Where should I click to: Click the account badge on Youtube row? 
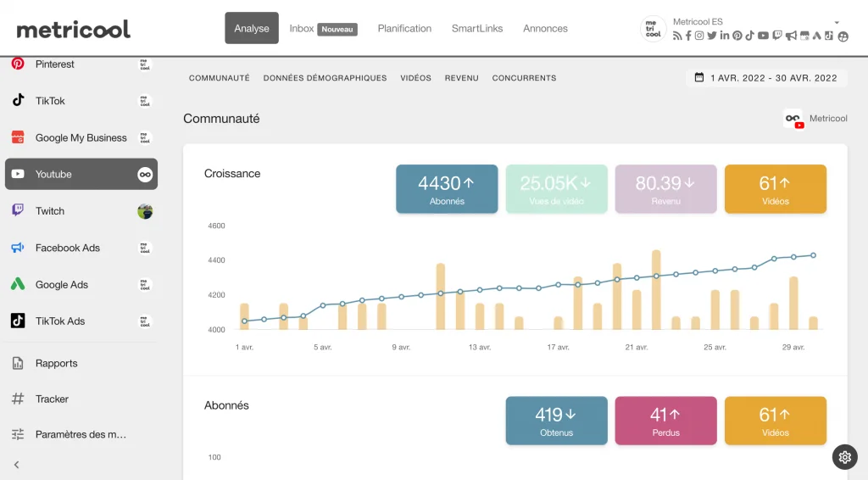tap(145, 175)
